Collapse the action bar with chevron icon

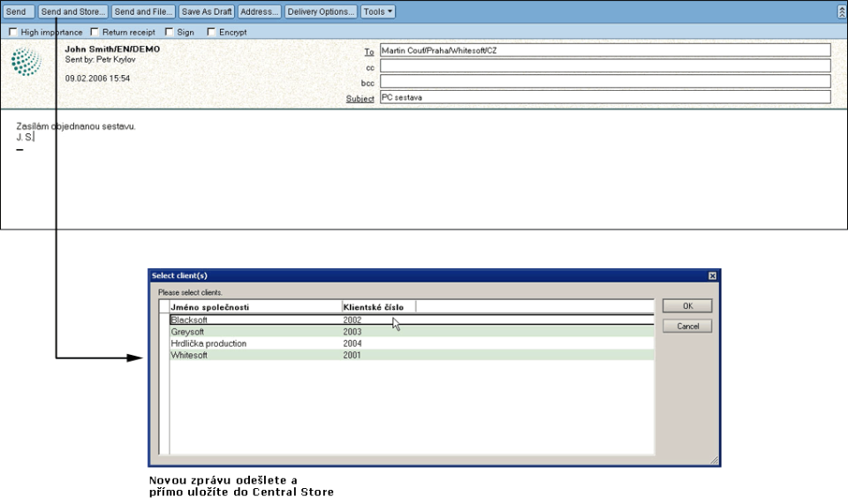click(x=841, y=12)
